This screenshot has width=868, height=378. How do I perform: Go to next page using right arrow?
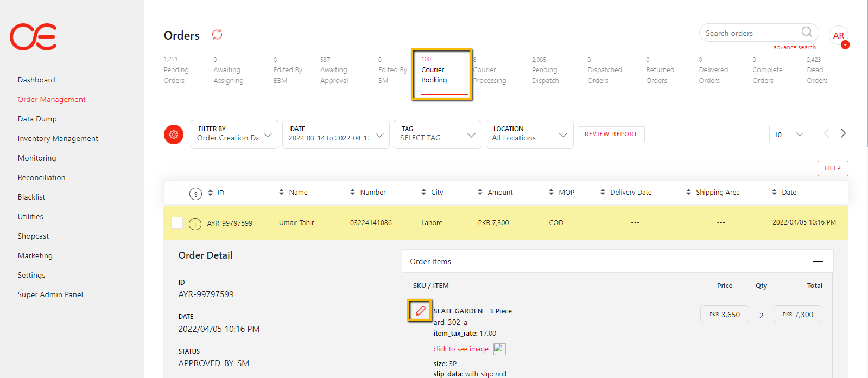click(x=843, y=133)
